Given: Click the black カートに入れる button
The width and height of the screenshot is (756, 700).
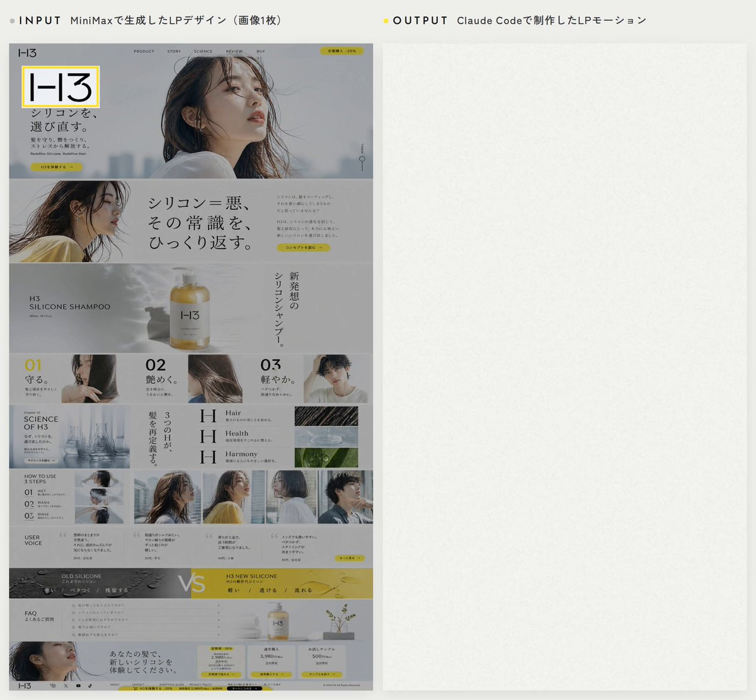Looking at the screenshot, I should pyautogui.click(x=244, y=689).
